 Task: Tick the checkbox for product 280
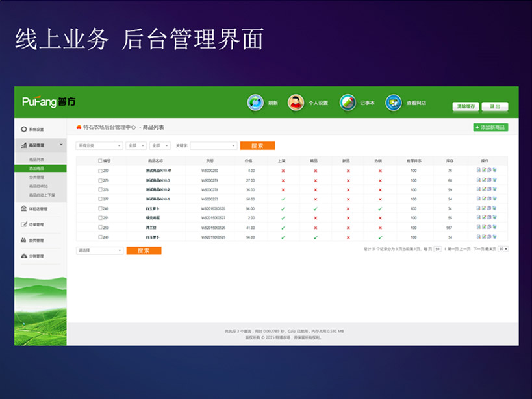tap(100, 171)
